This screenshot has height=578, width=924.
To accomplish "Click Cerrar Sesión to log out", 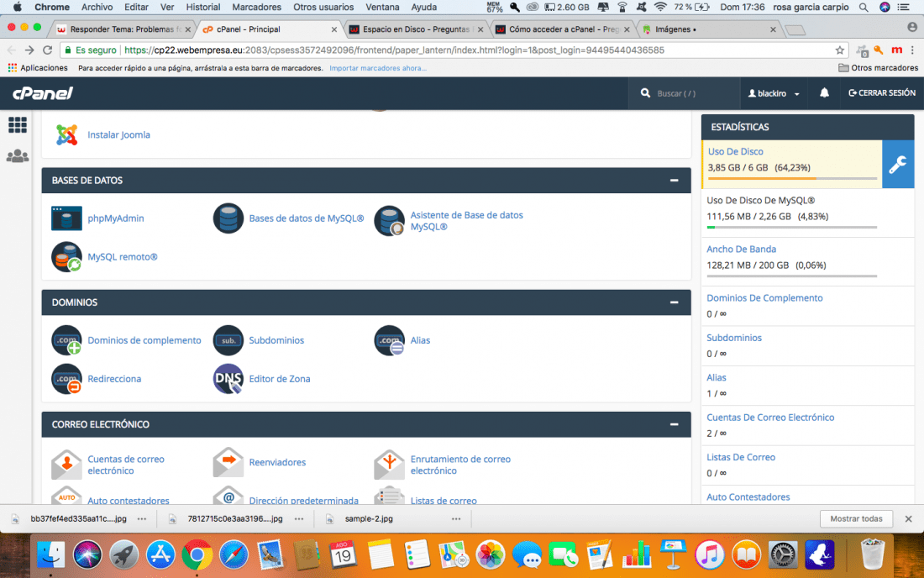I will (881, 93).
